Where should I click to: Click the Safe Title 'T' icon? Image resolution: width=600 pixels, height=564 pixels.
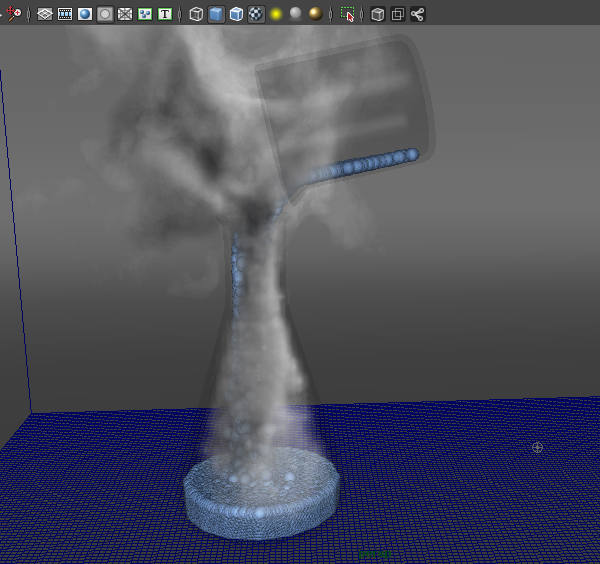click(x=165, y=15)
